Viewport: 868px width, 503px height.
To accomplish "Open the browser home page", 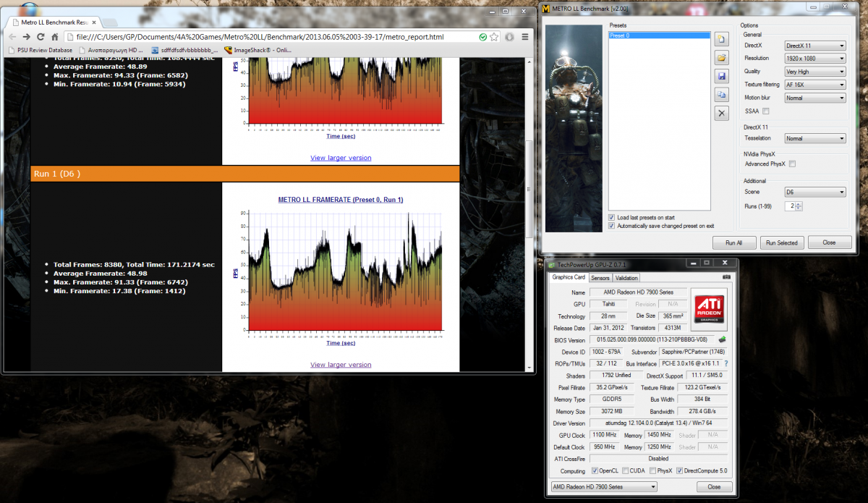I will tap(54, 36).
